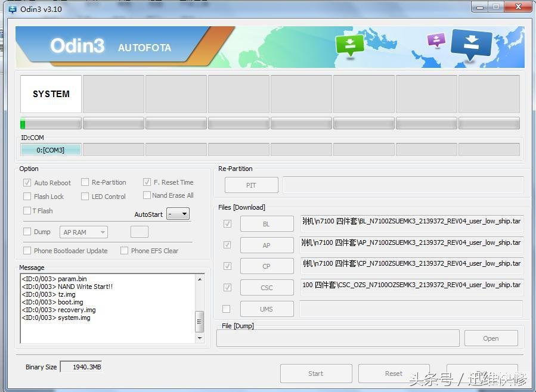Click Message log scroll up arrow
Viewport: 536px width, 392px height.
coord(200,279)
